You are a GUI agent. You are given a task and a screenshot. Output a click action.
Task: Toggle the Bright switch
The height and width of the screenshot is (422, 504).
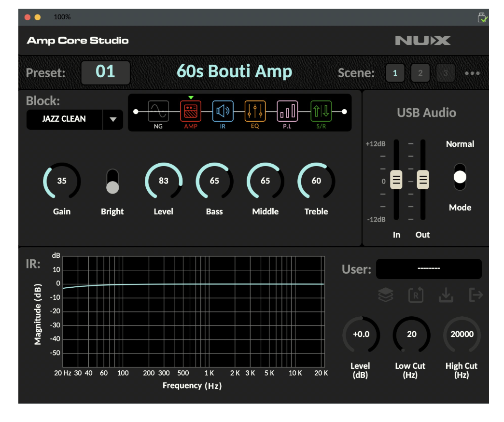pyautogui.click(x=112, y=182)
